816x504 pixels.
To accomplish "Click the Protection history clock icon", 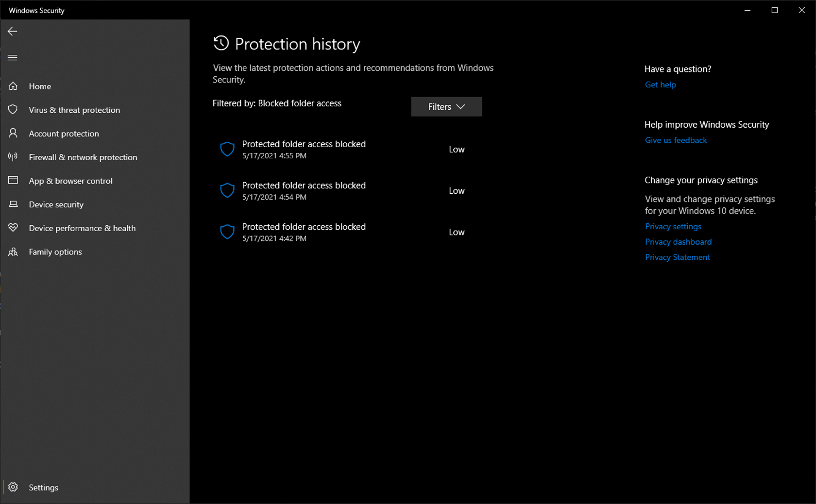I will click(221, 43).
